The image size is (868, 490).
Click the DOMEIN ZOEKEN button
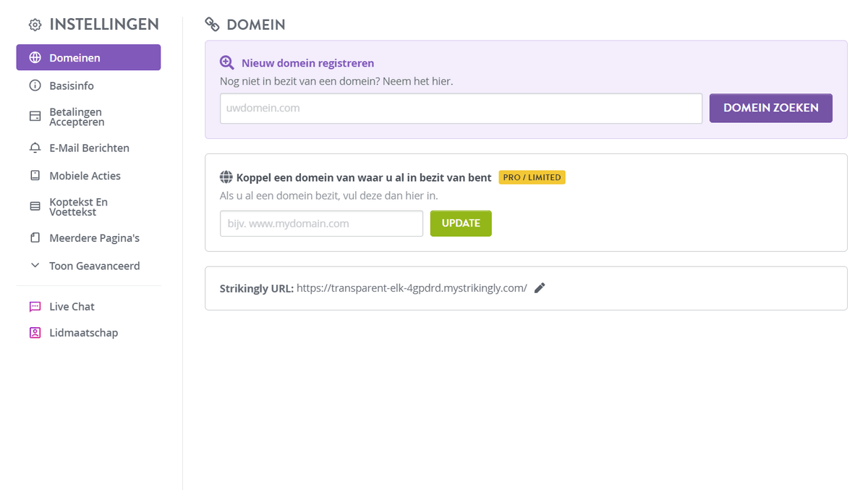point(770,107)
